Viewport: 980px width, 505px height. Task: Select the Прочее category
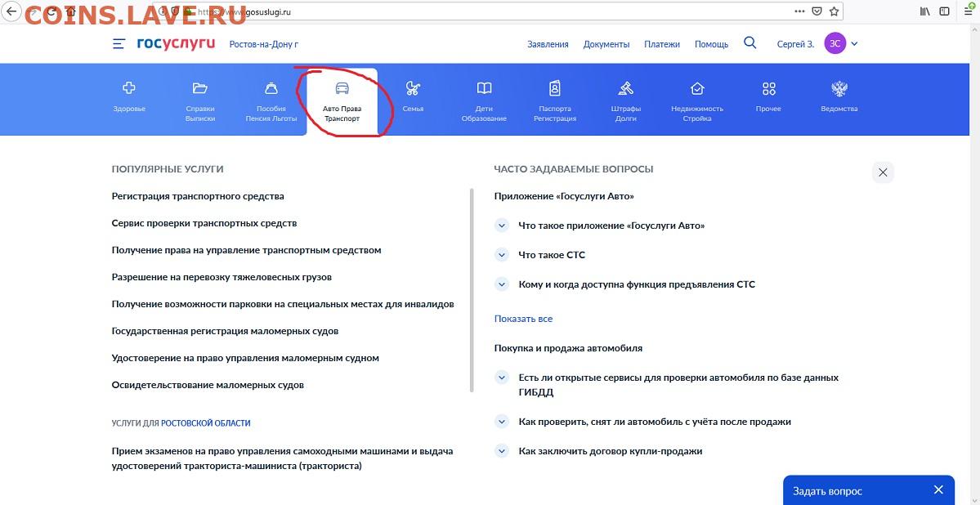pos(769,99)
